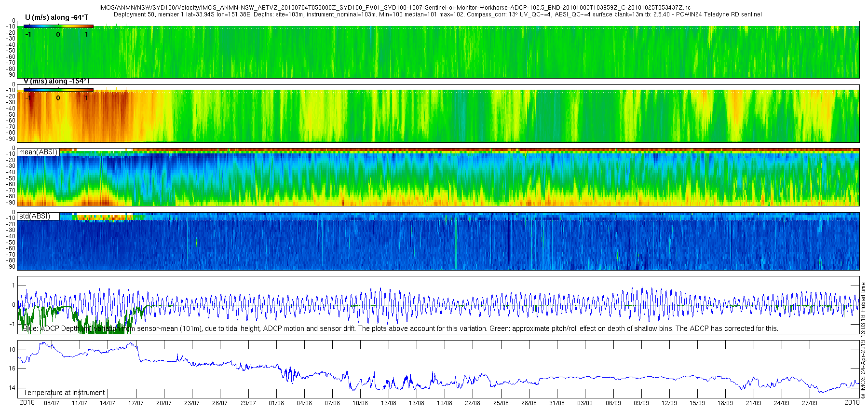Click the 23/07 date tick label
Viewport: 868px width, 410px height.
(192, 403)
